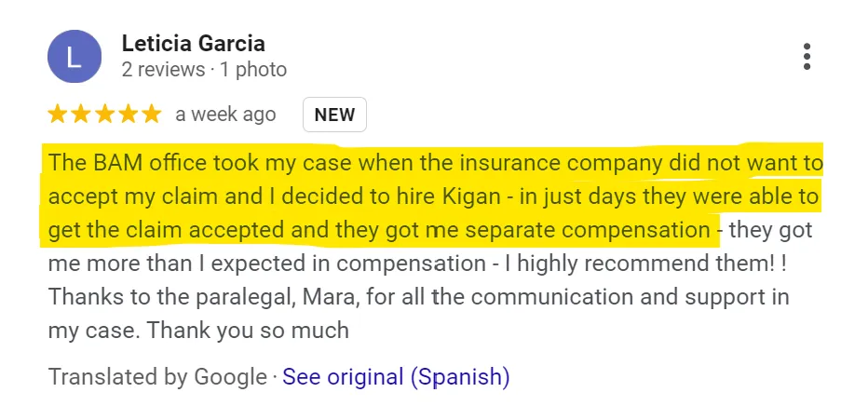Click 'Thank you so much' closing text
The image size is (868, 406).
pyautogui.click(x=248, y=331)
